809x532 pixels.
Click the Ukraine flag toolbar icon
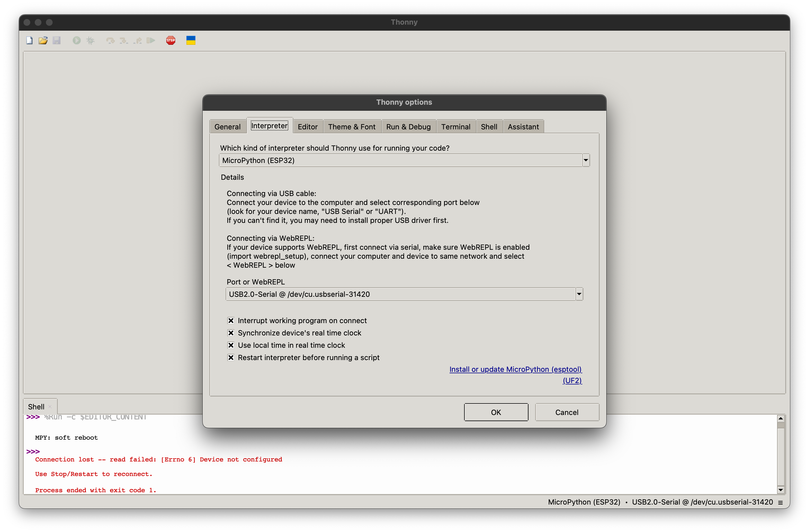pyautogui.click(x=191, y=40)
